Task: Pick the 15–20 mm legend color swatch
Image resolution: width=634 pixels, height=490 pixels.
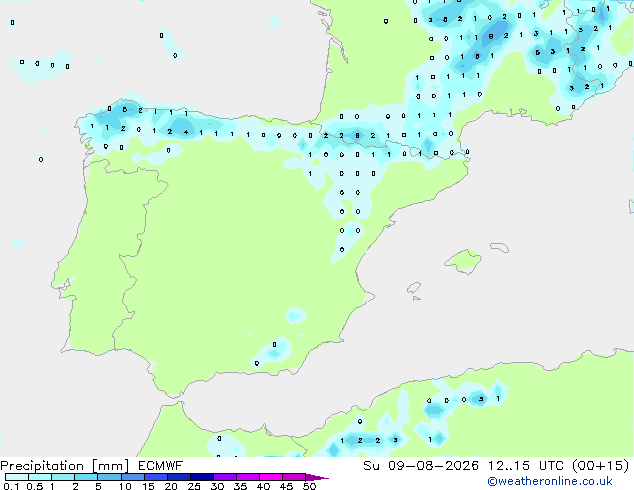Action: pyautogui.click(x=155, y=477)
